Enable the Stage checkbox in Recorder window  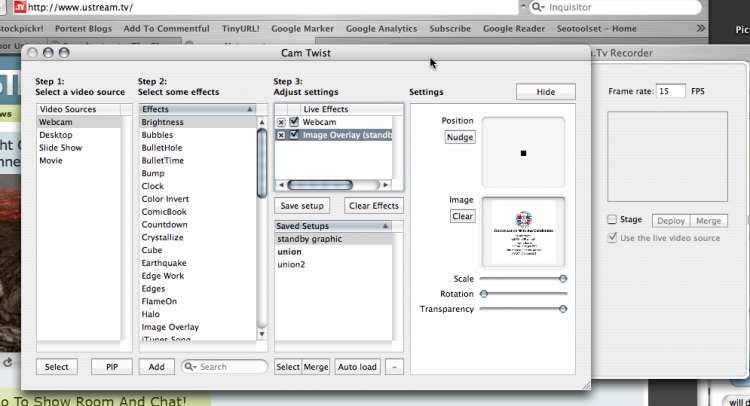[612, 219]
